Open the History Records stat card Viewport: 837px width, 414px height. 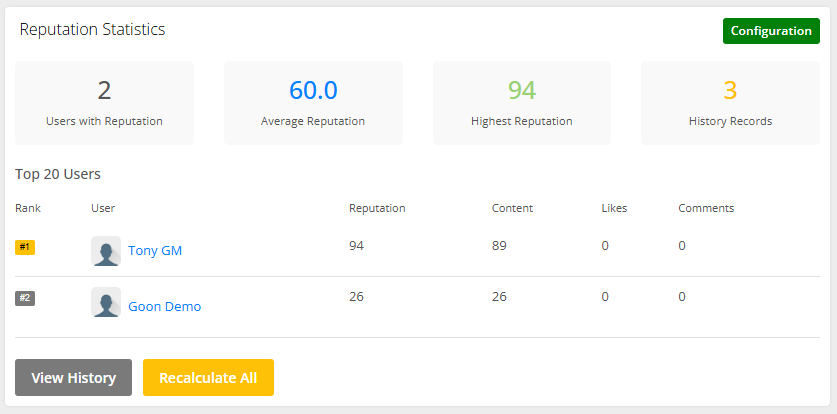pyautogui.click(x=730, y=103)
